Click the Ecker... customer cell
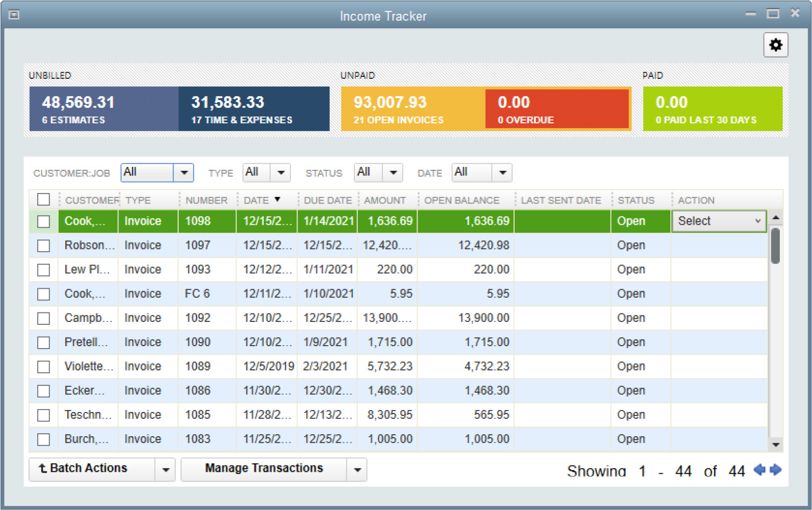This screenshot has width=812, height=510. 87,391
